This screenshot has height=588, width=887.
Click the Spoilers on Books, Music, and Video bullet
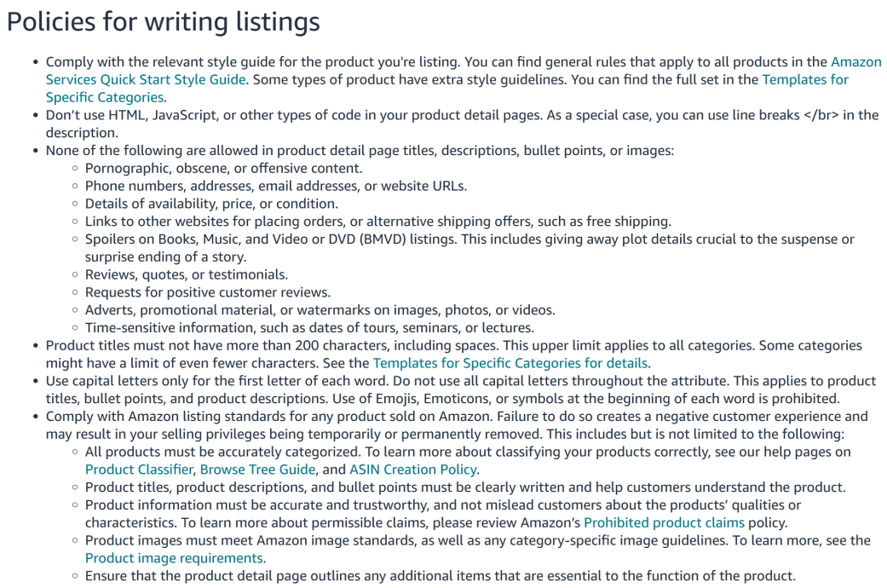(469, 239)
